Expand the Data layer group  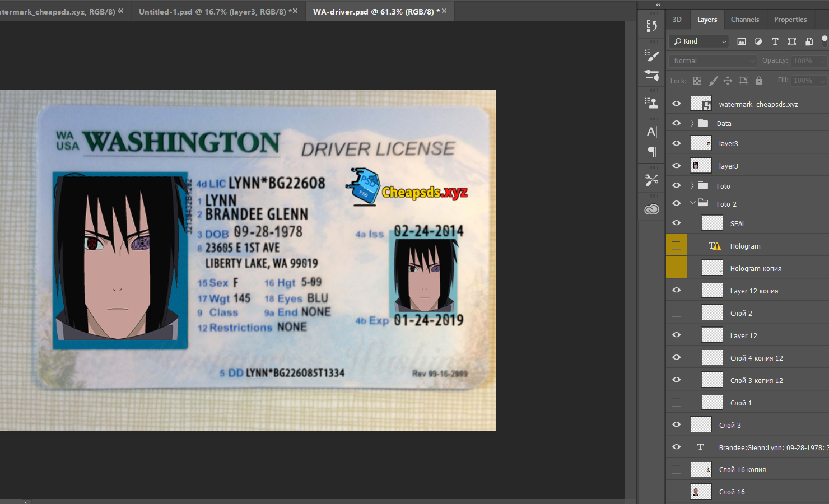pos(692,123)
